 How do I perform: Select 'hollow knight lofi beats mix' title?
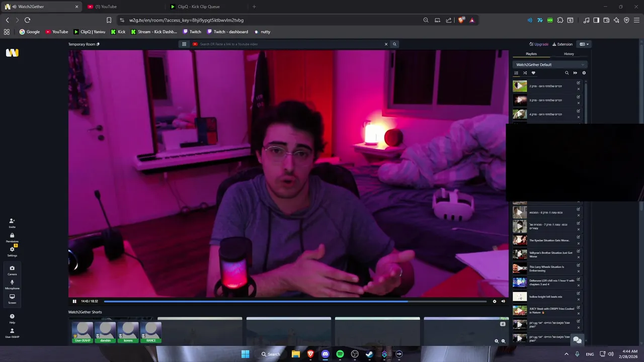[x=546, y=297]
